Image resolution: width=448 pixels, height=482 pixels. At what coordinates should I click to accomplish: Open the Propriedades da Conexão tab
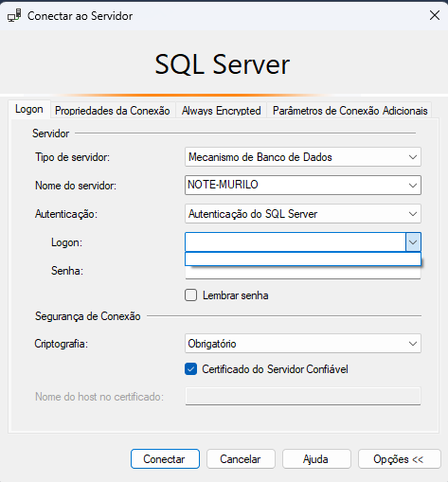point(113,111)
